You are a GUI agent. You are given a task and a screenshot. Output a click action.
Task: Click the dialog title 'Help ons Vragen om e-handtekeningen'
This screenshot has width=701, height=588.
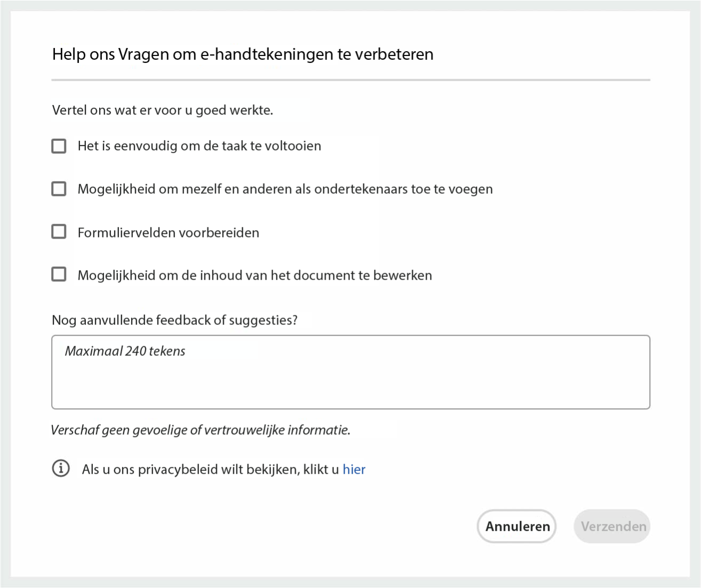243,54
